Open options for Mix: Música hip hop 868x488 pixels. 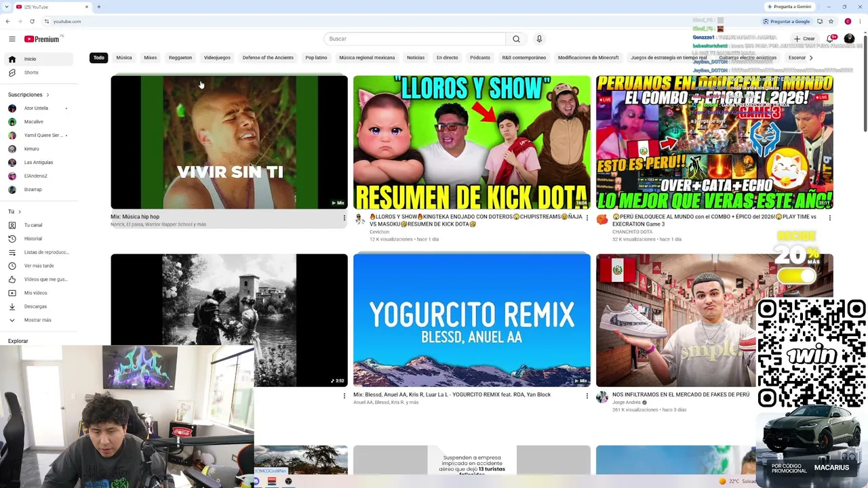pos(344,218)
